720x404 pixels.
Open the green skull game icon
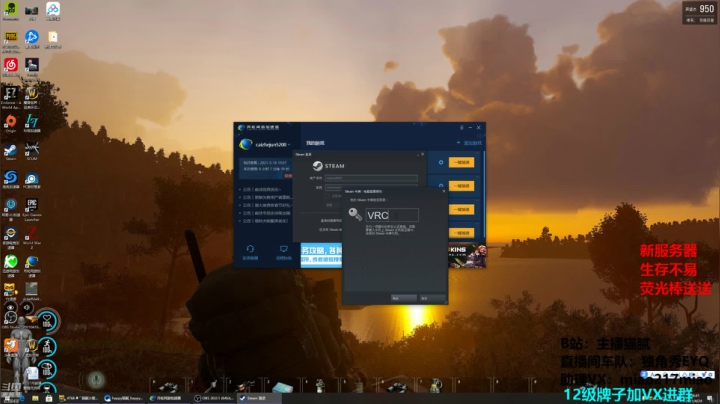pyautogui.click(x=11, y=10)
